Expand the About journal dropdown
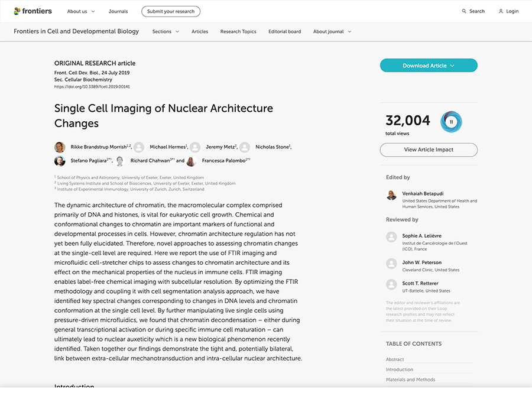This screenshot has height=399, width=532. click(332, 31)
